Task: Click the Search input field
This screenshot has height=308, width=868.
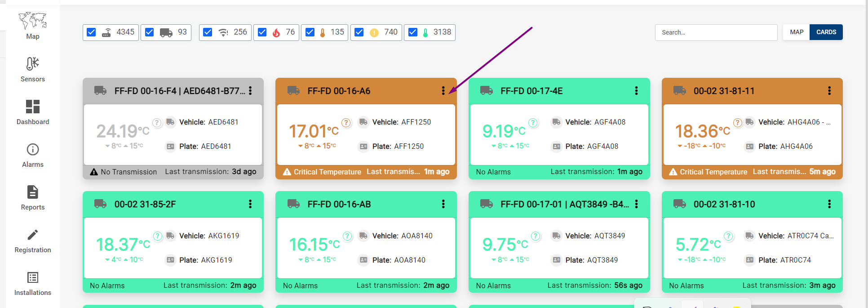Action: click(716, 32)
